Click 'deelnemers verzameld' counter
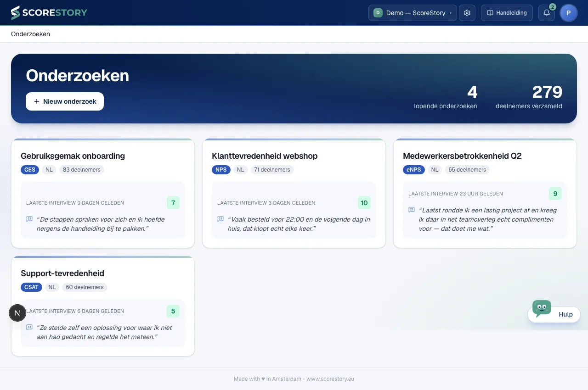Screen dimensions: 588x390 529,97
